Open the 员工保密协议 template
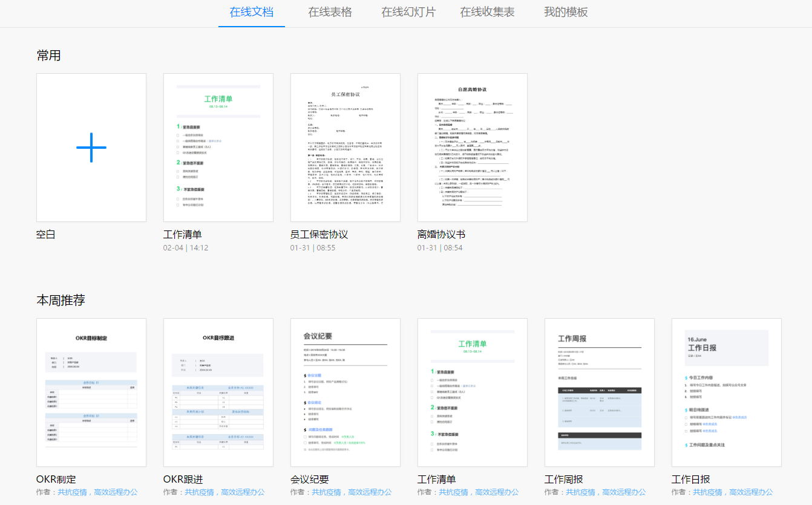 (x=345, y=147)
